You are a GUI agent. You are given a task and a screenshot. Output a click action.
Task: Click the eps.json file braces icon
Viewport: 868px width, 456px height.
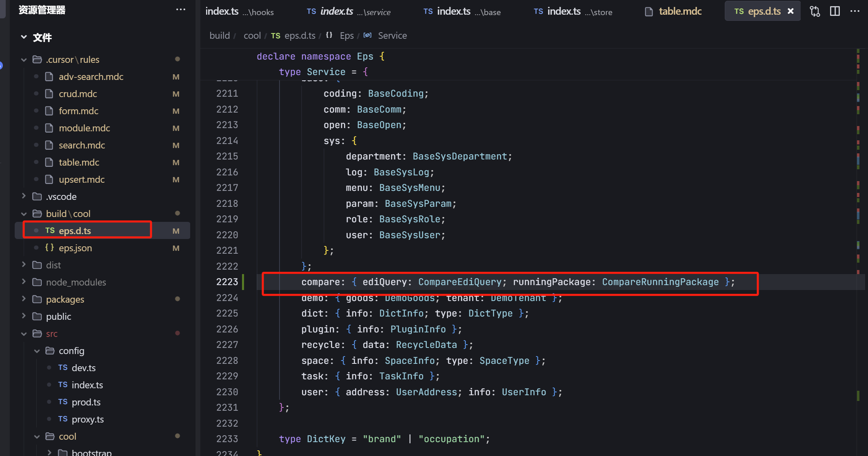click(49, 248)
